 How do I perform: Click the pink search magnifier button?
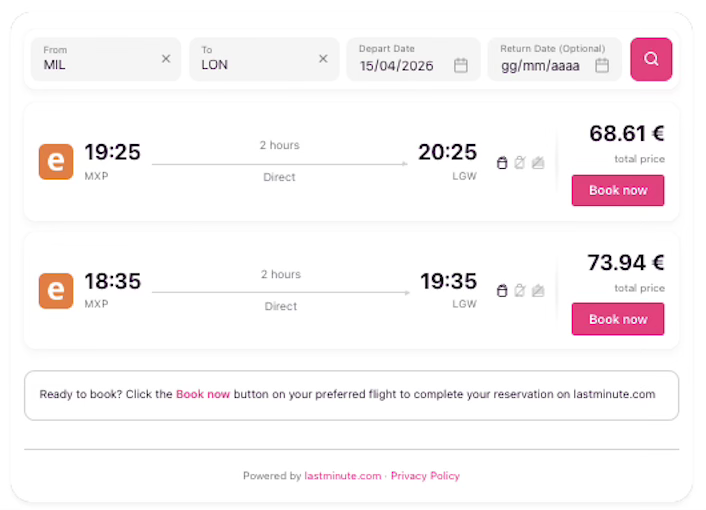651,59
